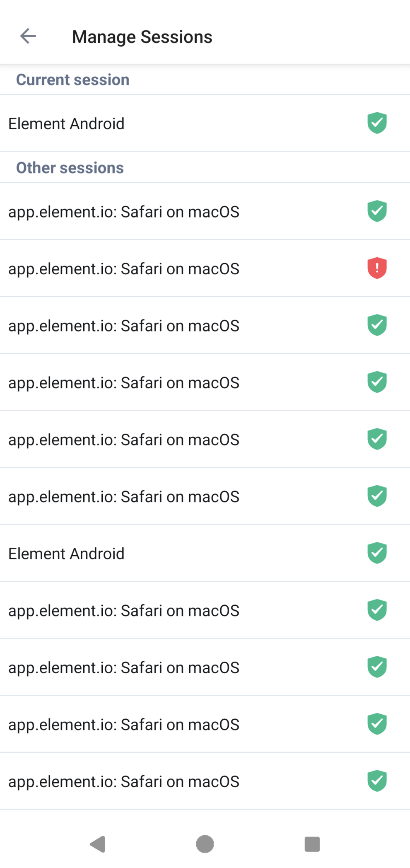Tap the back arrow in the header
Image resolution: width=410 pixels, height=868 pixels.
[28, 36]
